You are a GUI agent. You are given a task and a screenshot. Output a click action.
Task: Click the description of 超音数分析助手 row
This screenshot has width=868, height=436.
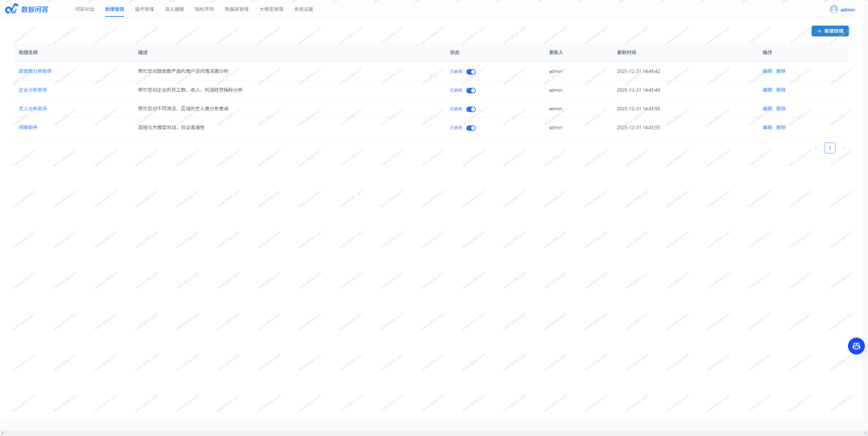coord(182,72)
